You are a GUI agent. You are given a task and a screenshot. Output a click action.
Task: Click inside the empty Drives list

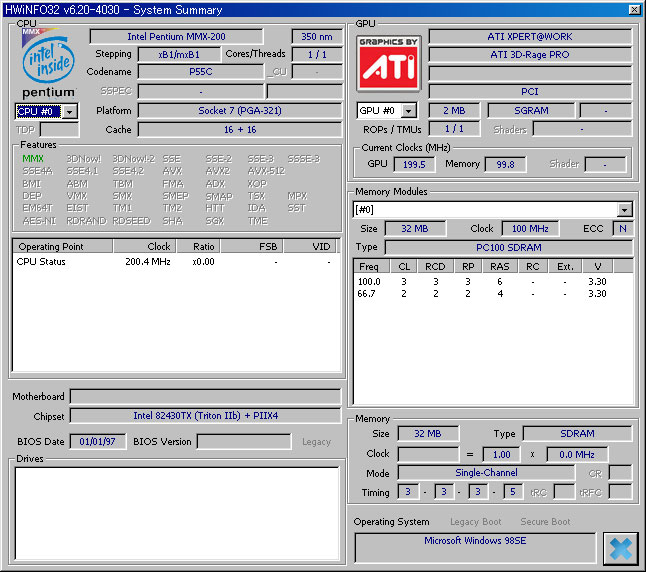pos(177,513)
